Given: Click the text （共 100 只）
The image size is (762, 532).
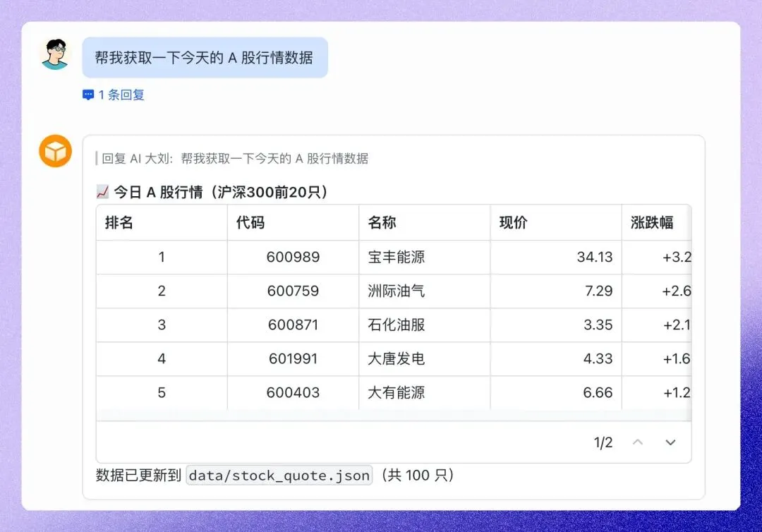Looking at the screenshot, I should (x=417, y=475).
